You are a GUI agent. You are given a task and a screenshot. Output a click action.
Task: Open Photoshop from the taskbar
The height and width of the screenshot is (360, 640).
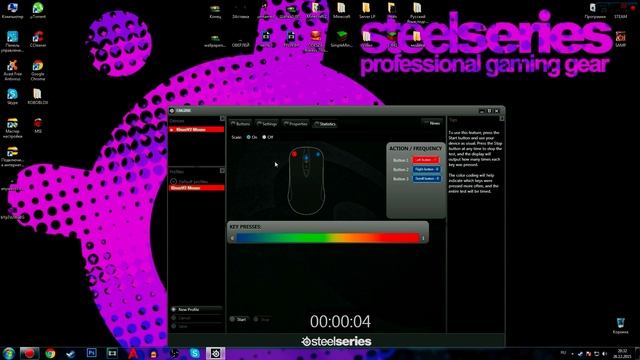91,353
